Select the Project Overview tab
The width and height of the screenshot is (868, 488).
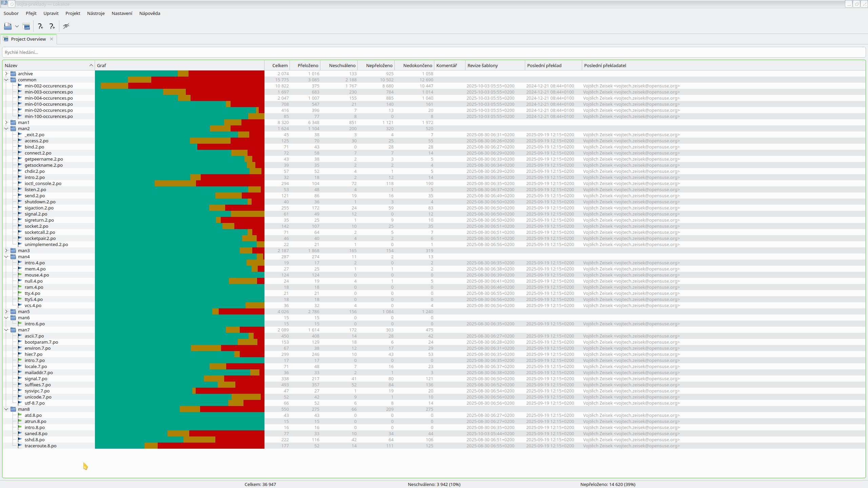(28, 39)
